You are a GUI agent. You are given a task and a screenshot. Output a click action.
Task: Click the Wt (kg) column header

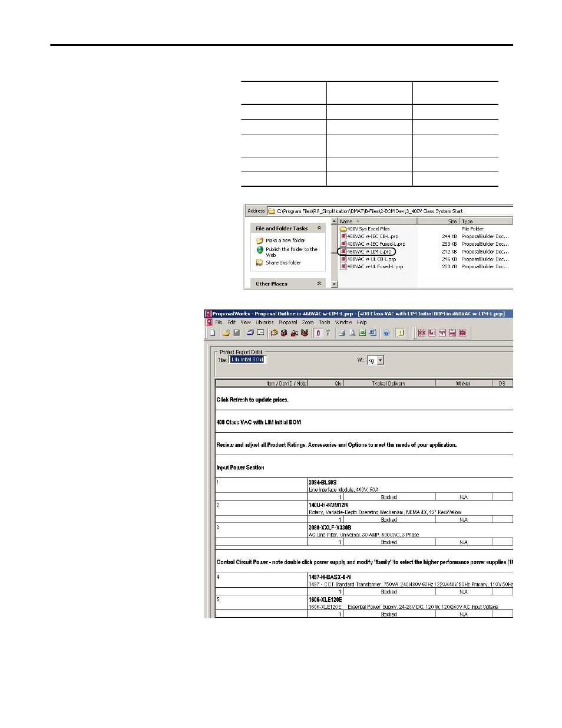point(463,383)
